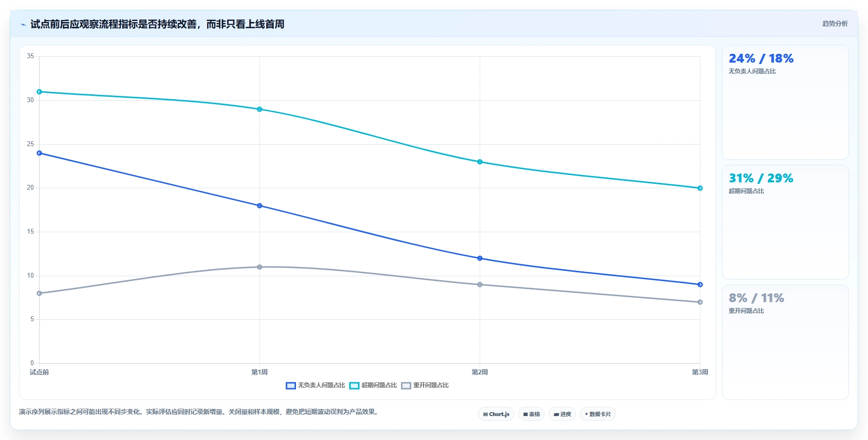Click the teal data point at 第1周 (29)
The width and height of the screenshot is (868, 440).
pyautogui.click(x=259, y=109)
